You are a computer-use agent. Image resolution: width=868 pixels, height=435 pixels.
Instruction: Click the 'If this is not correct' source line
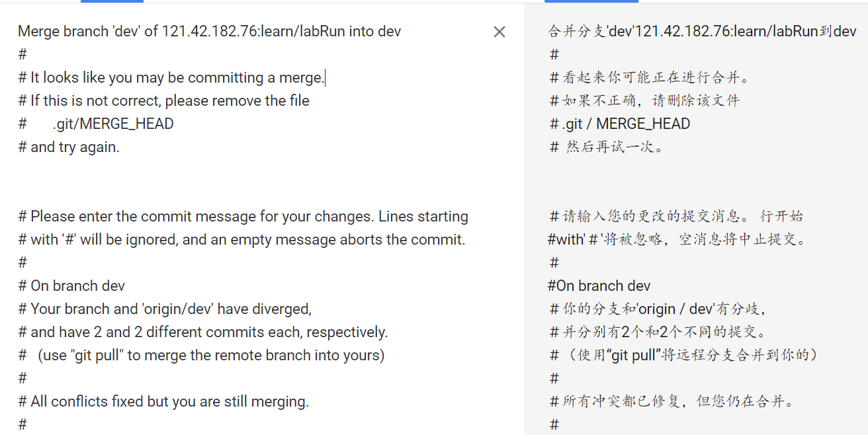163,100
